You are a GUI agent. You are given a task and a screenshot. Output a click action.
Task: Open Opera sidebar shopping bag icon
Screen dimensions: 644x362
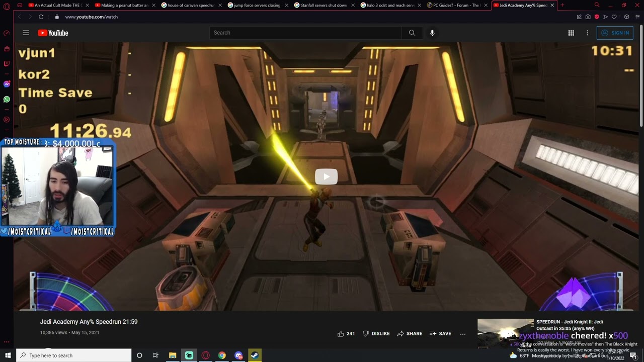coord(7,49)
